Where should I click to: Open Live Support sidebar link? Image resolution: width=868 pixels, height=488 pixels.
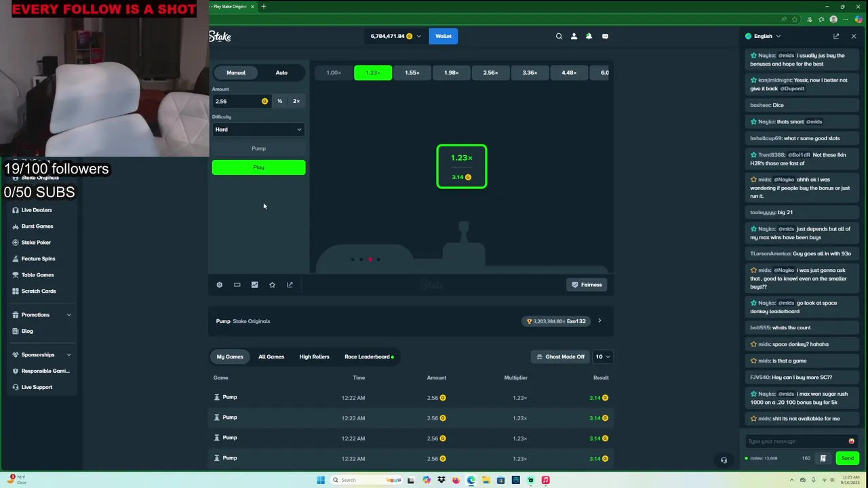coord(37,387)
